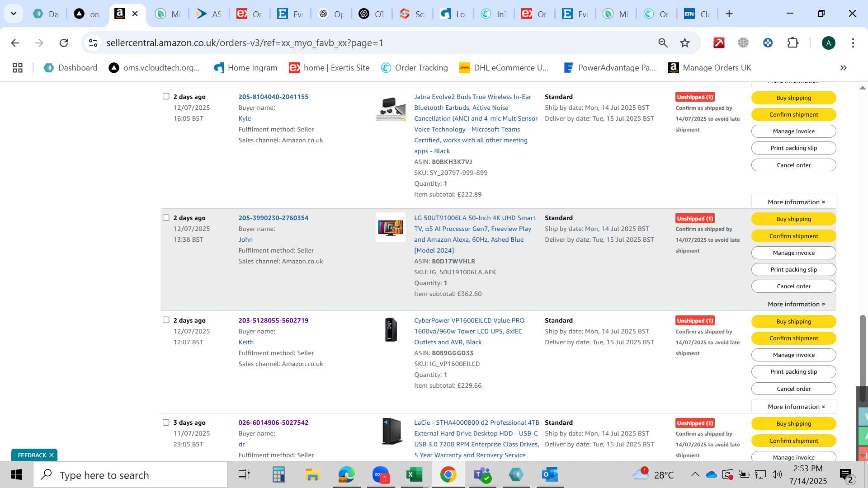Open the grey globe extension icon
Image resolution: width=868 pixels, height=488 pixels.
coord(743,43)
